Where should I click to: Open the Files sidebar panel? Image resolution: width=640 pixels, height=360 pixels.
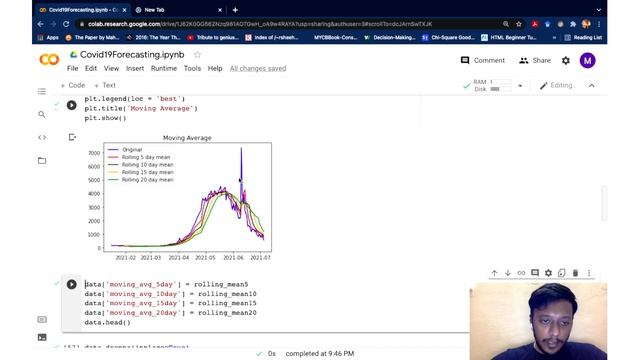tap(42, 160)
